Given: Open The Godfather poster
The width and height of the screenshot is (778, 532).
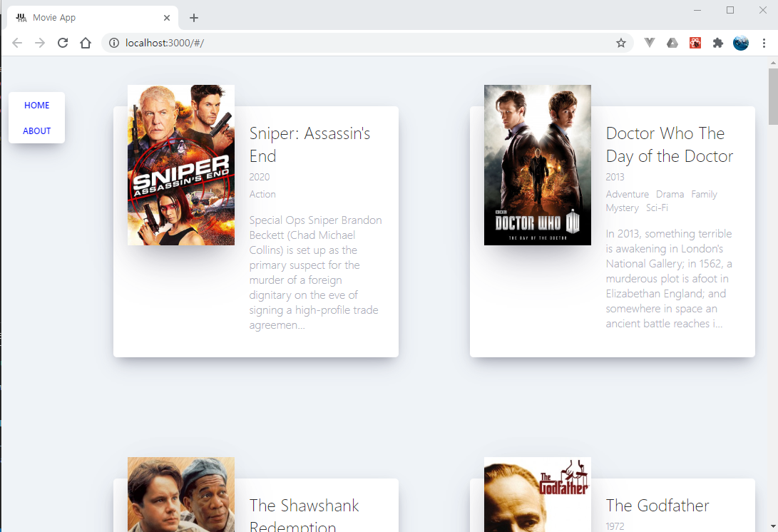Looking at the screenshot, I should 538,494.
